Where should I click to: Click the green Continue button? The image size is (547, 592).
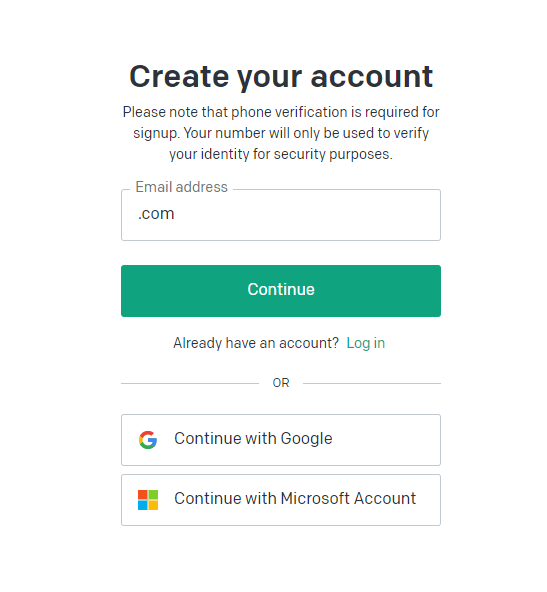[x=280, y=291]
